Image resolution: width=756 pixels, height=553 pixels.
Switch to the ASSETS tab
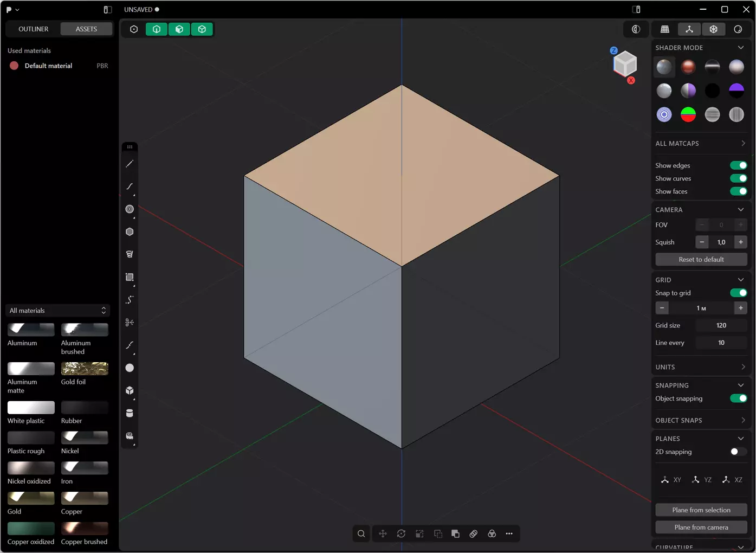(86, 29)
